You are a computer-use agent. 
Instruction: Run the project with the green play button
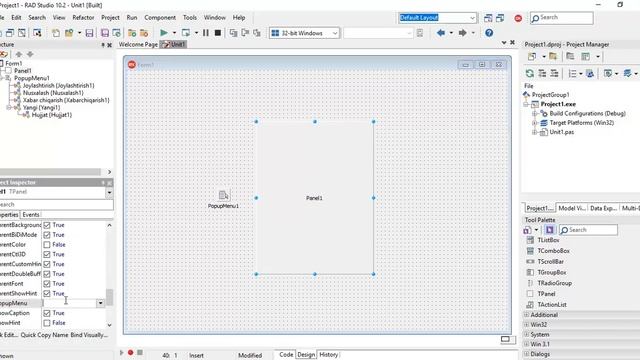tap(164, 33)
